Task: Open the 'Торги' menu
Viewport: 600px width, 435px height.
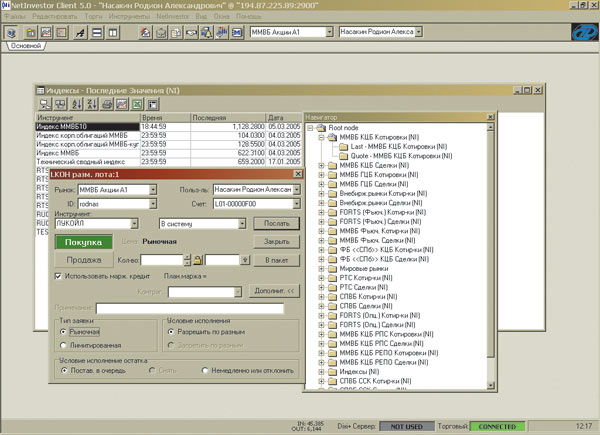Action: (x=93, y=16)
